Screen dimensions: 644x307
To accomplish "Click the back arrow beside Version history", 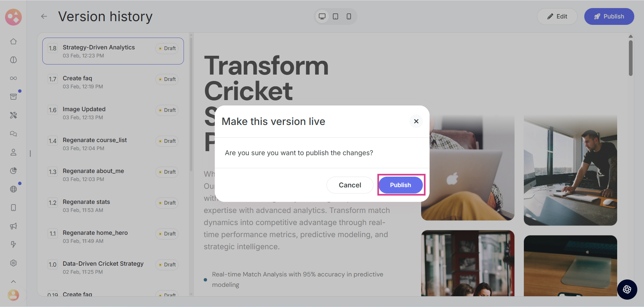I will (x=44, y=16).
